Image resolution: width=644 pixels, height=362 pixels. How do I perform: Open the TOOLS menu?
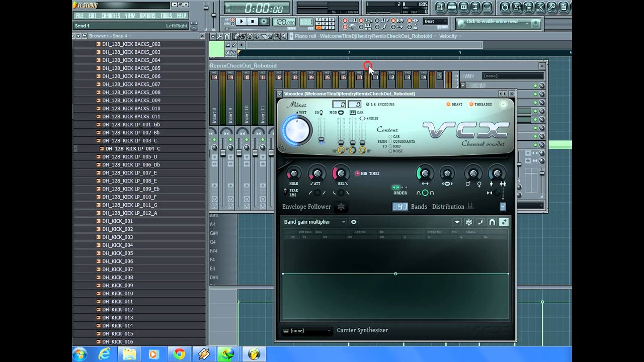click(166, 16)
